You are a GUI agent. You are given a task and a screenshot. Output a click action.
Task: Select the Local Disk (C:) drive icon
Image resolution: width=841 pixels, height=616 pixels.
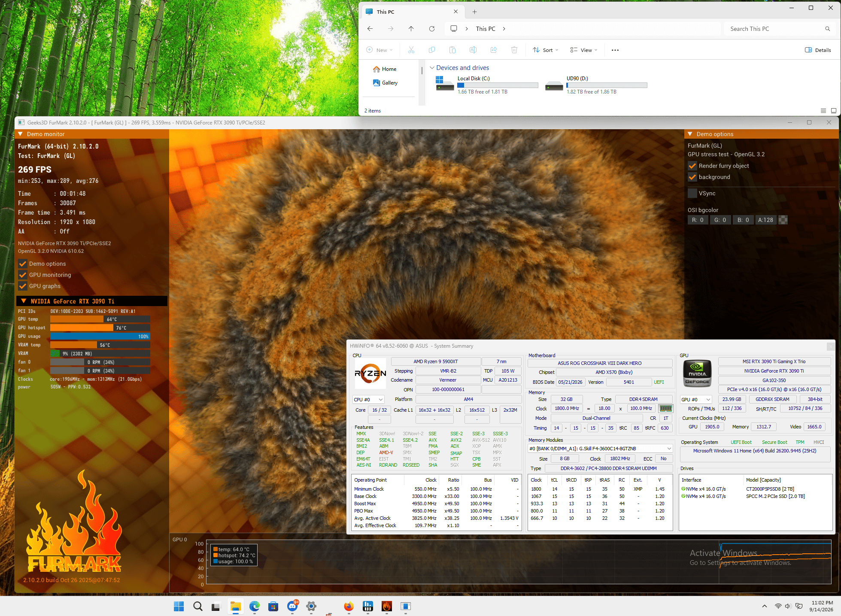tap(445, 83)
